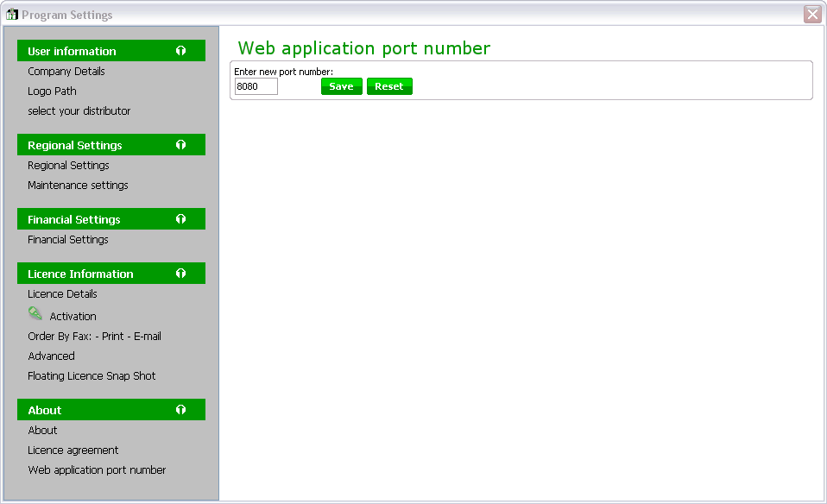The height and width of the screenshot is (504, 827).
Task: Collapse the About section arrow
Action: 181,410
